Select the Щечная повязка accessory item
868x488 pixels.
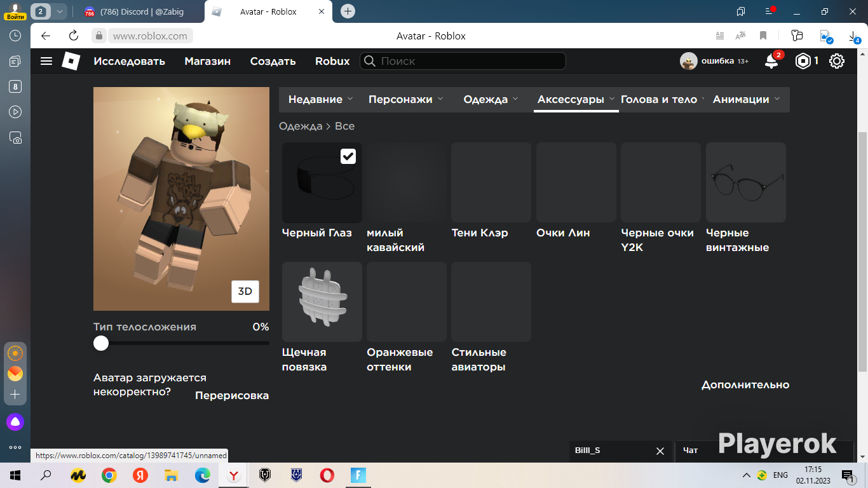click(x=322, y=302)
